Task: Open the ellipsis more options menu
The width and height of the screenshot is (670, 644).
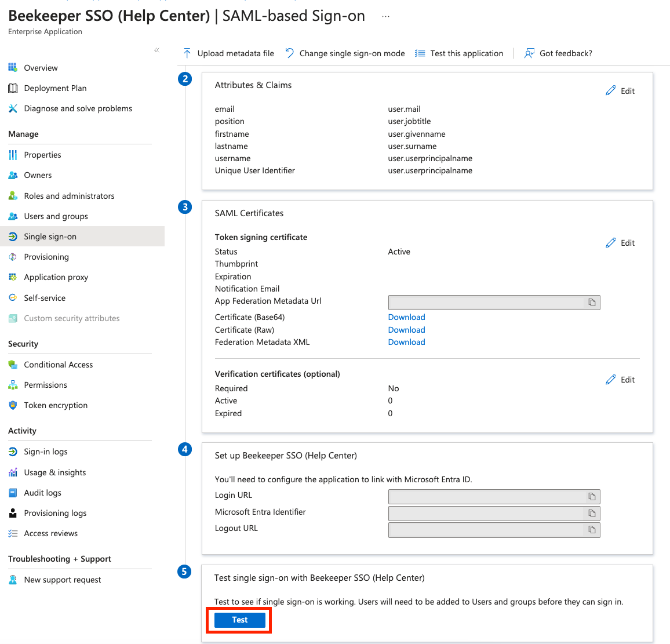Action: coord(386,17)
